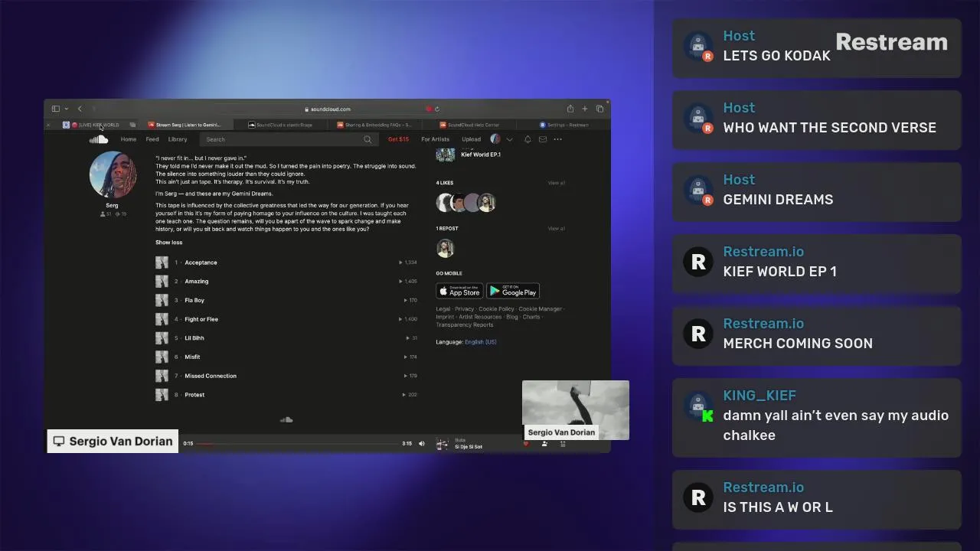Reload the page with refresh icon
980x551 pixels.
tap(437, 109)
